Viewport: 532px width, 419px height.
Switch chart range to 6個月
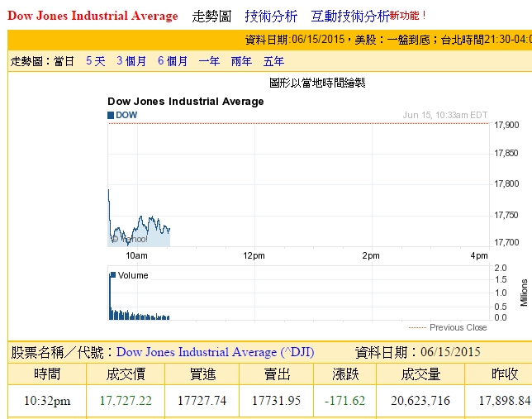point(173,61)
